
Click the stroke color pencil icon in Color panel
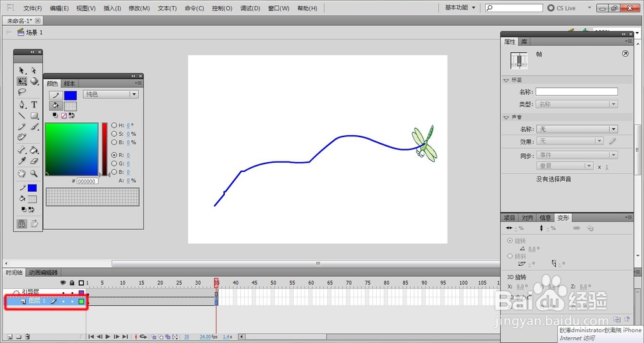pos(56,96)
